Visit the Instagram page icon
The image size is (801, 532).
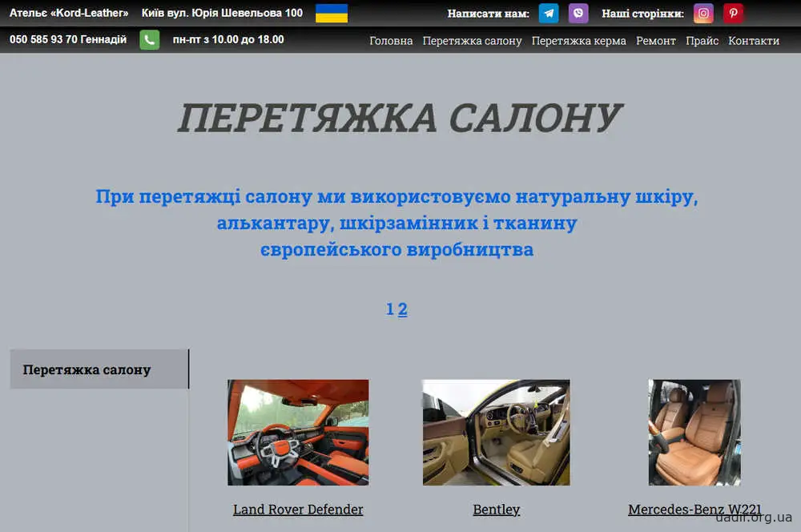703,13
